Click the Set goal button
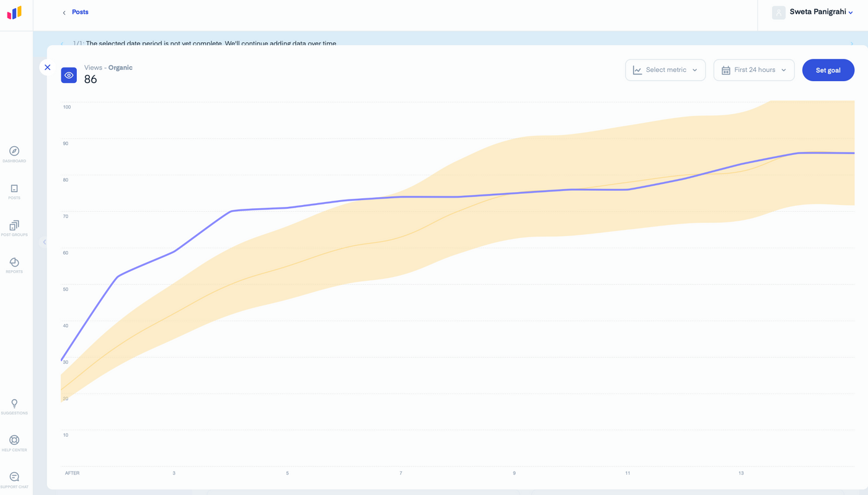This screenshot has height=495, width=868. [828, 70]
